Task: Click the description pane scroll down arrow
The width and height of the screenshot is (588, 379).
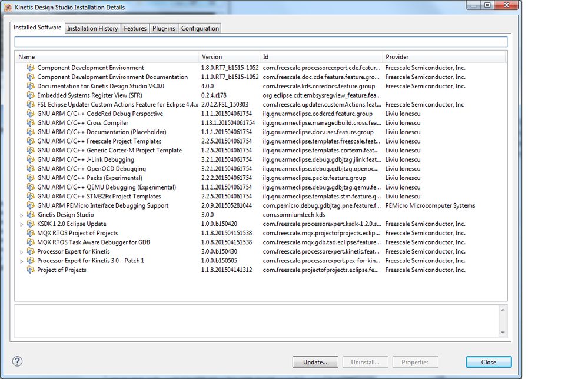Action: pyautogui.click(x=503, y=333)
